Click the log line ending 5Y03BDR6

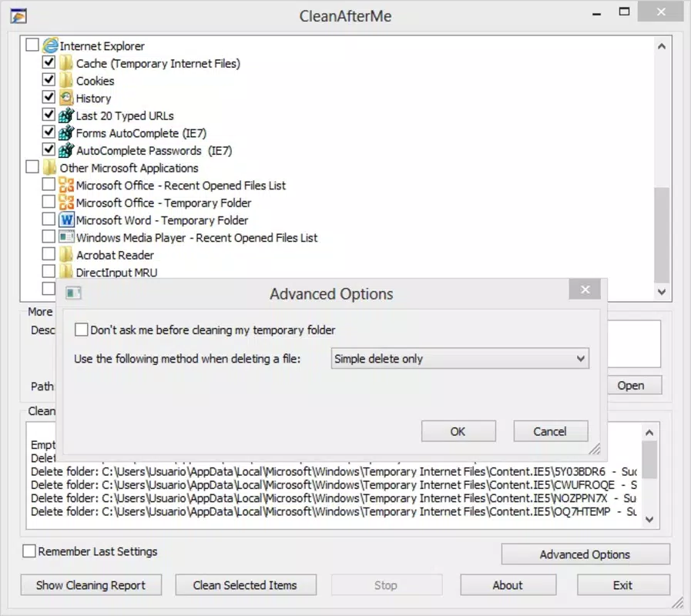pyautogui.click(x=334, y=471)
